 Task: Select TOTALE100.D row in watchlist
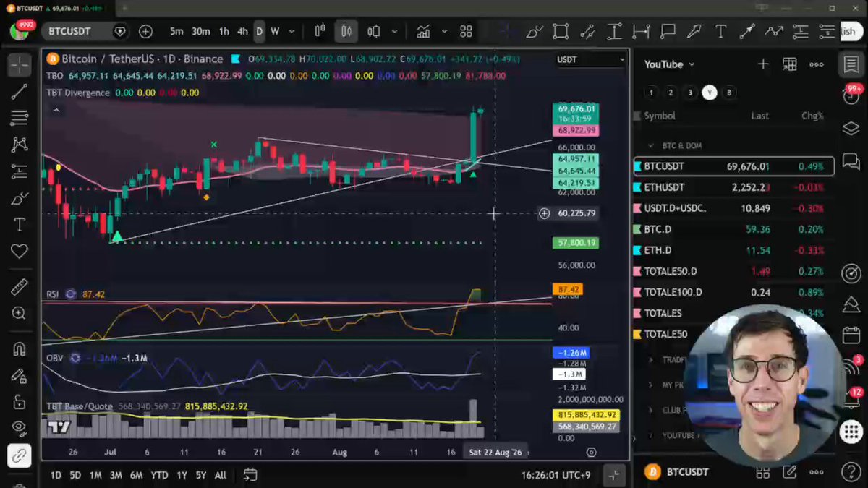(733, 292)
